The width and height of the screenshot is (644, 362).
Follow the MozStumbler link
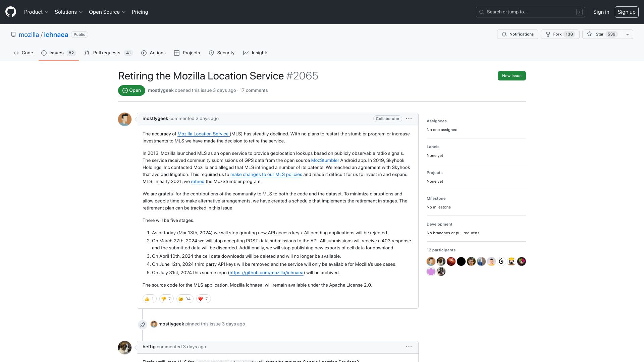click(x=325, y=161)
